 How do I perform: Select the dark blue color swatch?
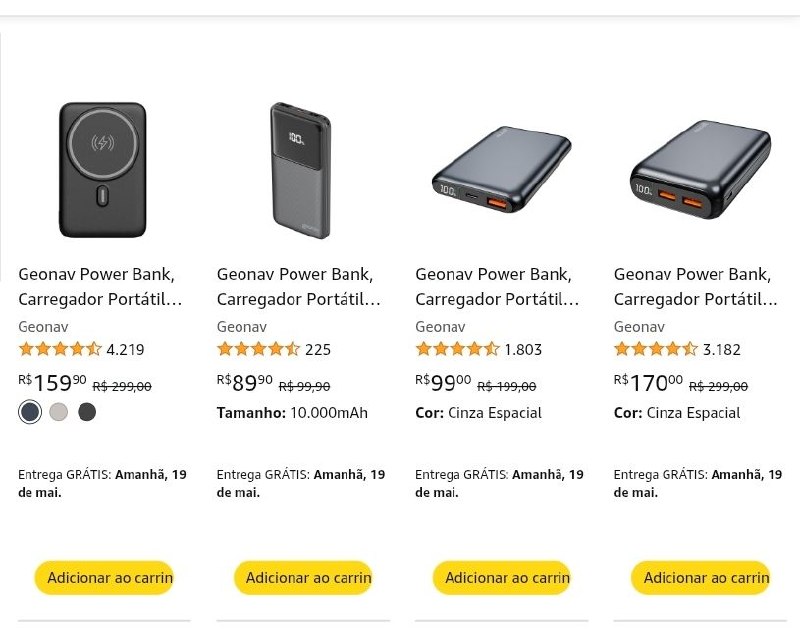coord(30,412)
